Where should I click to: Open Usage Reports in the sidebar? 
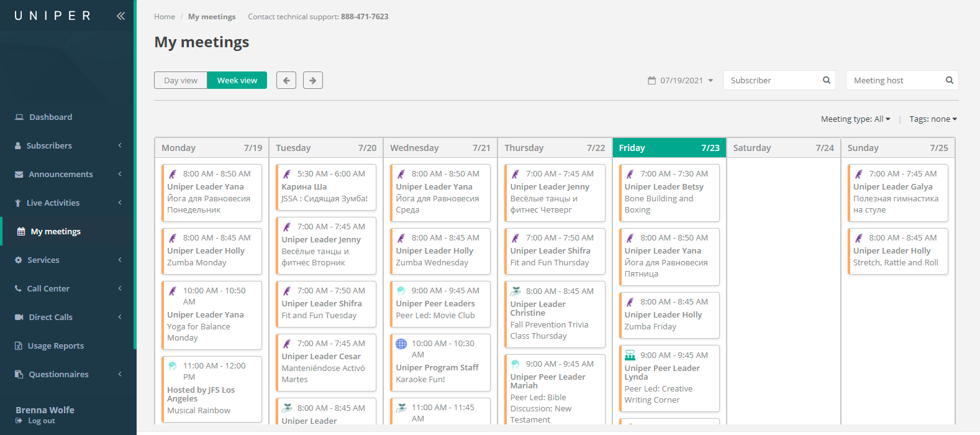point(55,346)
